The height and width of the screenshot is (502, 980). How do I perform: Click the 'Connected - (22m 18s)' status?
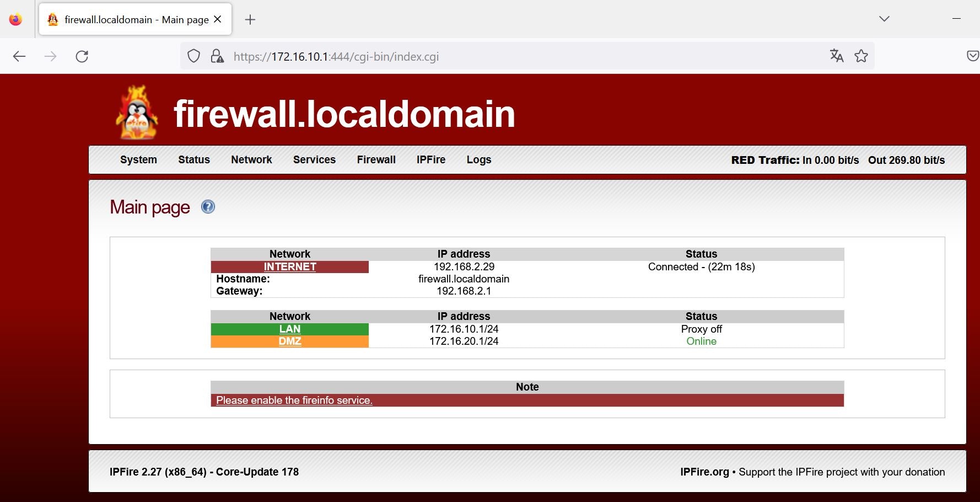click(701, 267)
